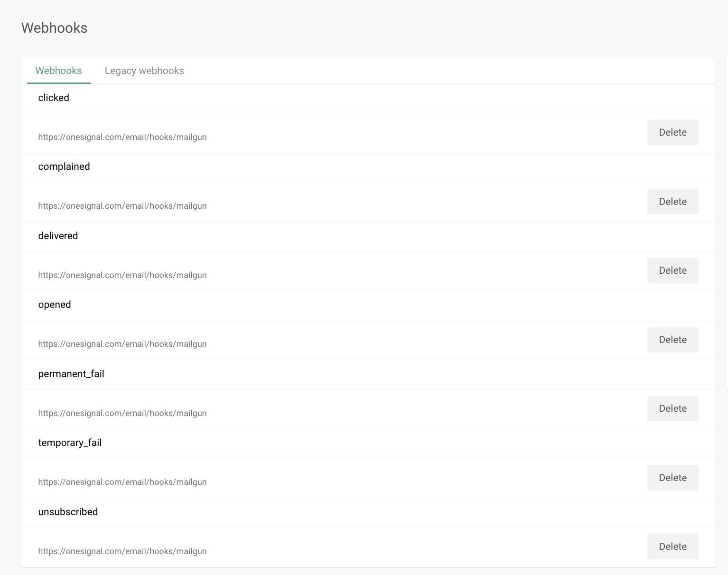Select the 'temporary_fail' event label
The width and height of the screenshot is (728, 575).
tap(70, 443)
